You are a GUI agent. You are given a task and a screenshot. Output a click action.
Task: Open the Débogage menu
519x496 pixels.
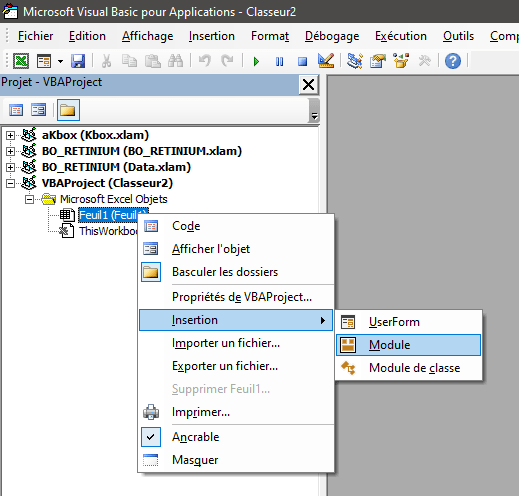332,36
